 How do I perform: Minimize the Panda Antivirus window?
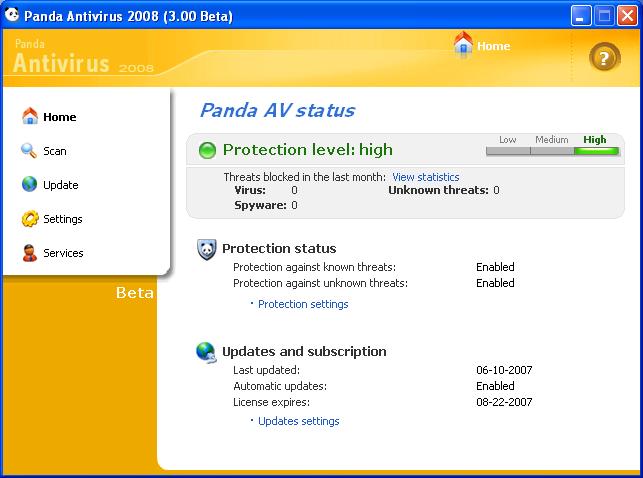(x=581, y=16)
